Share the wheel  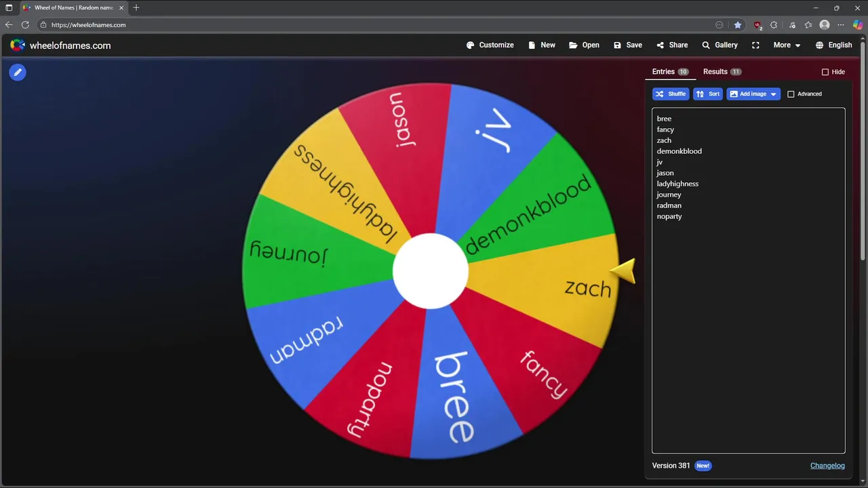672,45
